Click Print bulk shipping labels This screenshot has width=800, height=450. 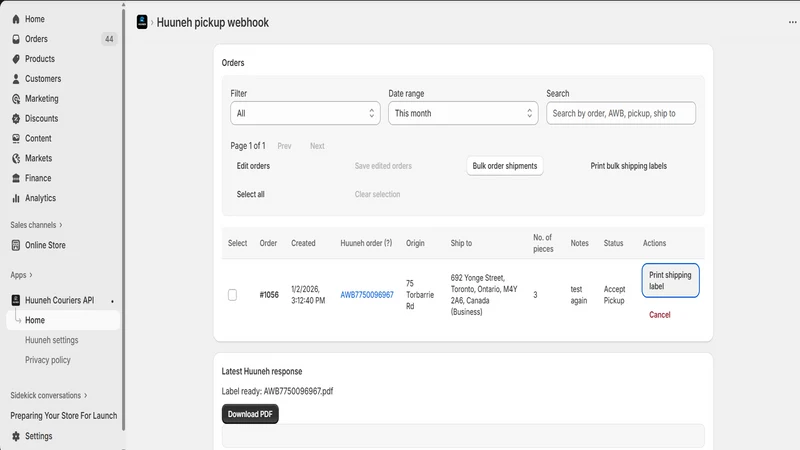(x=629, y=166)
